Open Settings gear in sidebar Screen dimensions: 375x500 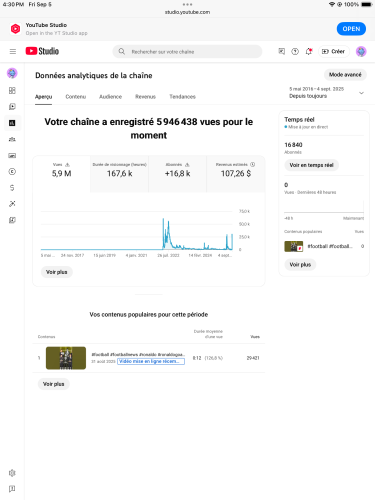coord(12,473)
